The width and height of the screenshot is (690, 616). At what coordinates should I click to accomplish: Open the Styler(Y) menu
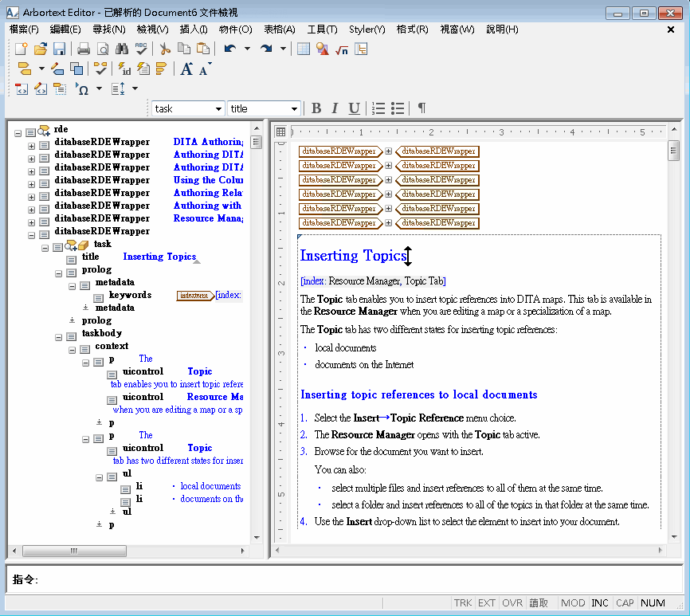coord(367,29)
